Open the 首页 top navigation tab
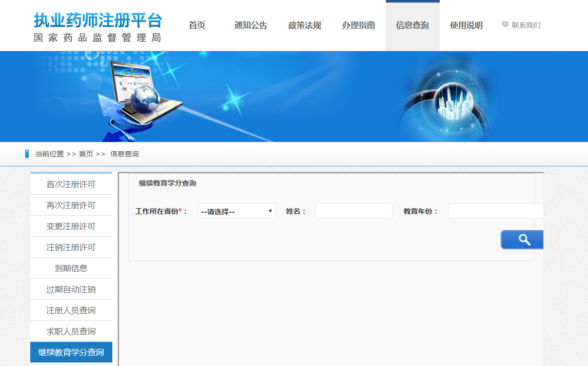This screenshot has height=366, width=588. [197, 26]
